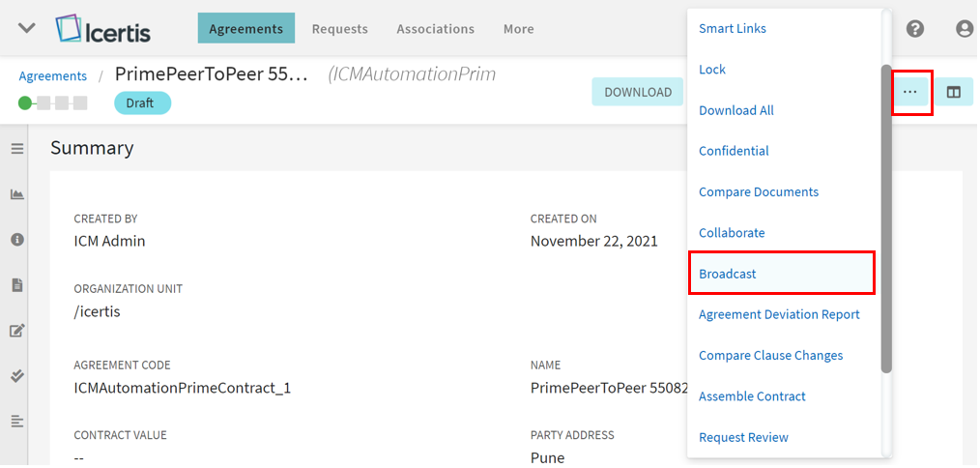Viewport: 980px width, 468px height.
Task: Click the green workflow progress dot
Action: [25, 102]
